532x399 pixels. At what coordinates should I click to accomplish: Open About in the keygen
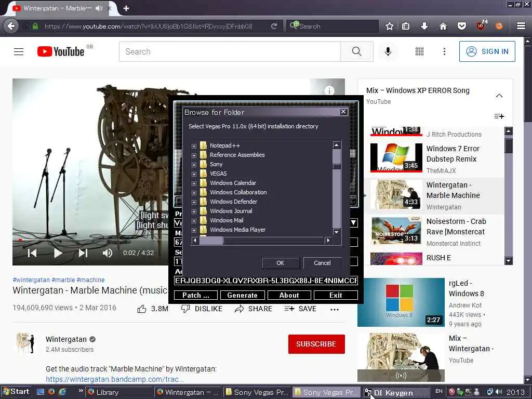(x=289, y=295)
